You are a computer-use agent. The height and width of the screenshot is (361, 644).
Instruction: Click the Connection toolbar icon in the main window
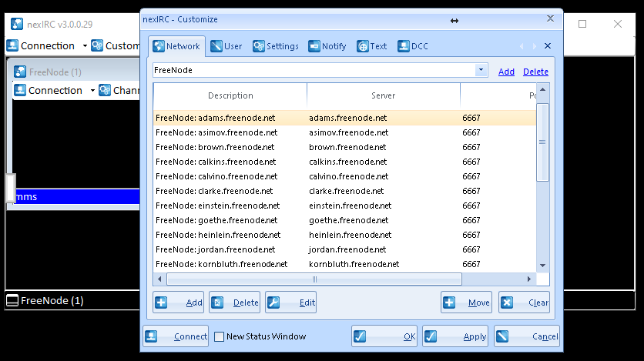[12, 45]
